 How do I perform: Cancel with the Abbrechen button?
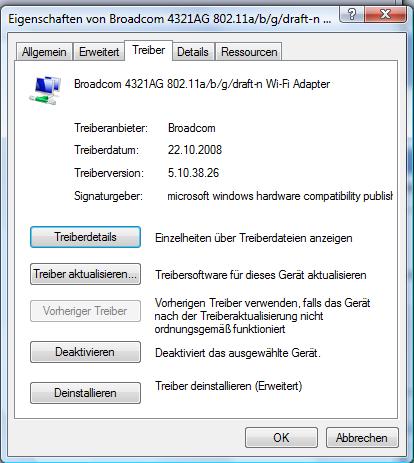tap(362, 438)
